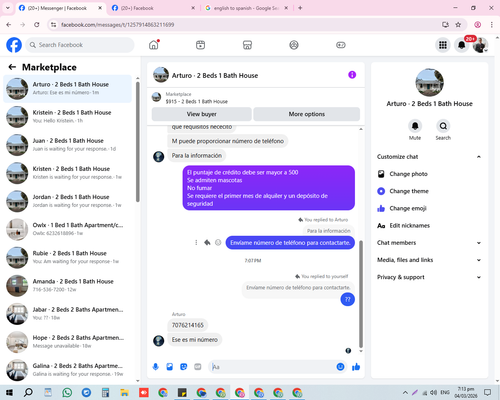The image size is (500, 400).
Task: Click the chat messages scrollbar
Action: (361, 293)
